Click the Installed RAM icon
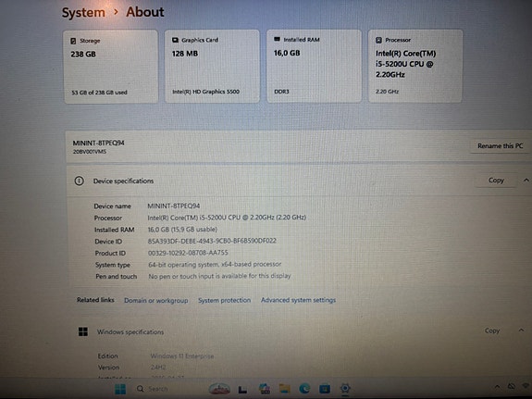This screenshot has width=532, height=399. (x=277, y=40)
